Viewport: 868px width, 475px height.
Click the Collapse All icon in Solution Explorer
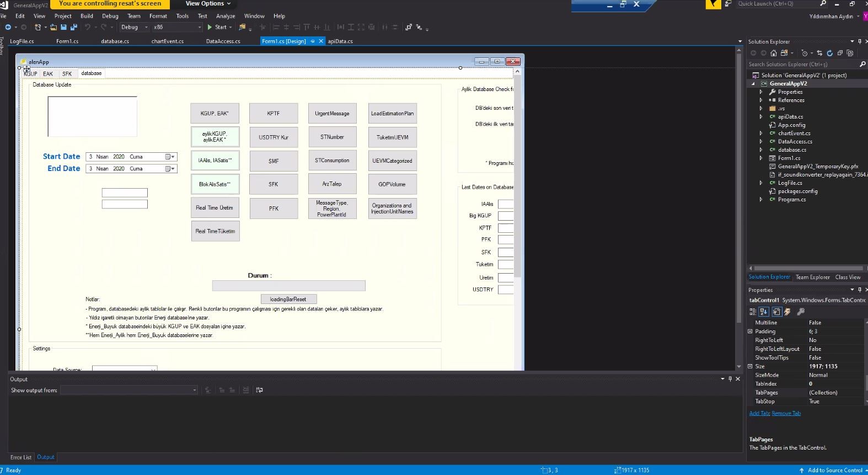point(840,53)
